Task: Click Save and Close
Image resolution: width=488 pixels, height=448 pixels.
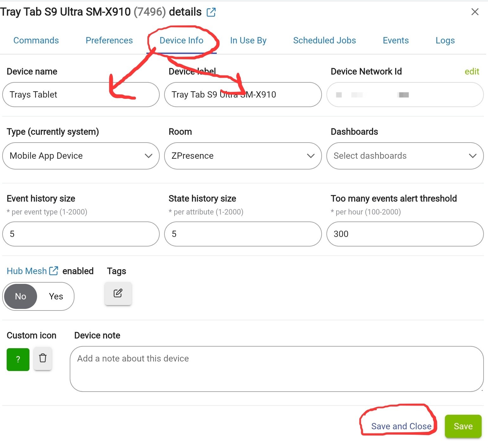Action: pyautogui.click(x=401, y=426)
